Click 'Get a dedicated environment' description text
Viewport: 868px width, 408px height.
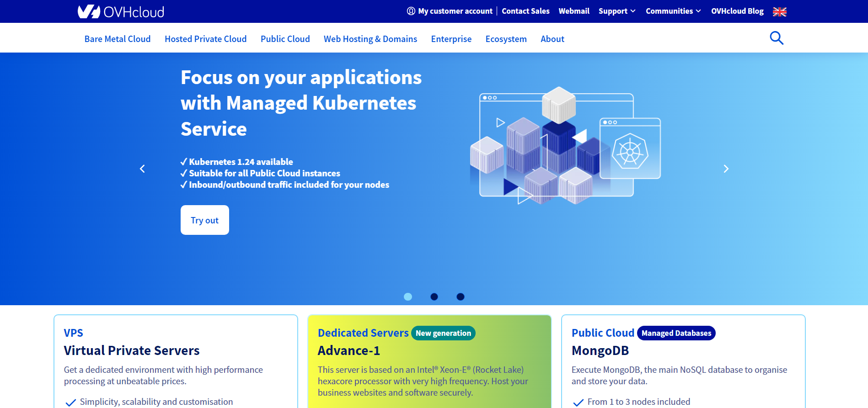(163, 376)
